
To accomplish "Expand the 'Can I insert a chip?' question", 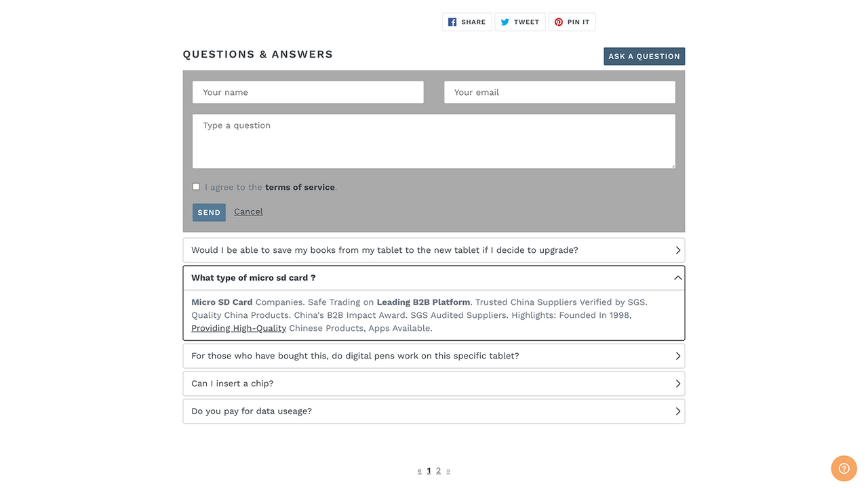I will pyautogui.click(x=434, y=383).
